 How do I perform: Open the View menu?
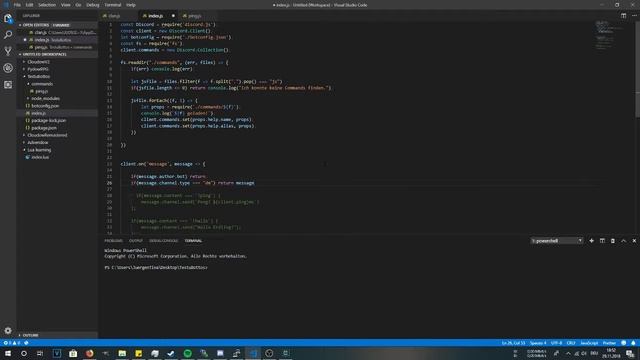pos(66,5)
